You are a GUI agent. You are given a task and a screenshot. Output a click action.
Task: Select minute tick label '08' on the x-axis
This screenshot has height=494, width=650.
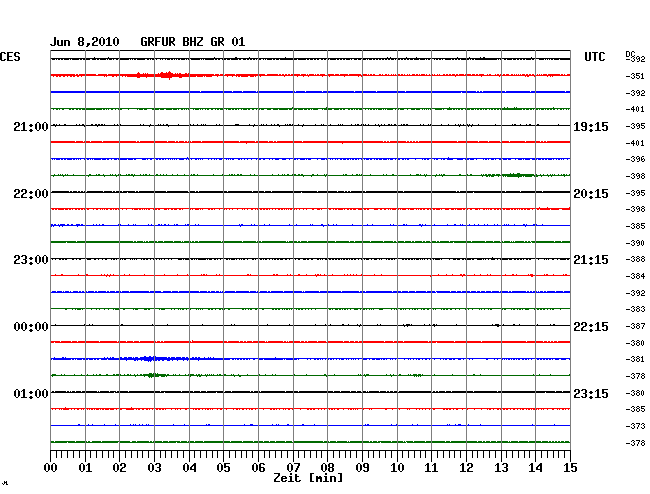327,468
